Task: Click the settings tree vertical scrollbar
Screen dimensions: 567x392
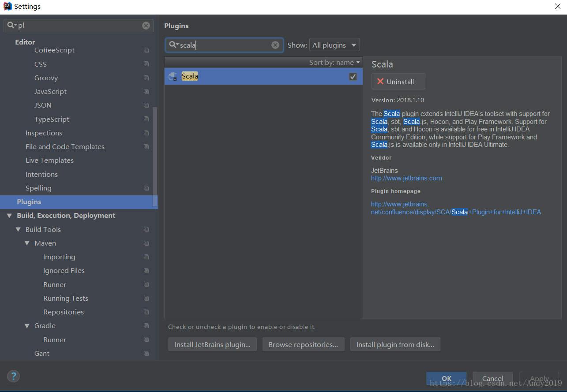Action: coord(154,157)
